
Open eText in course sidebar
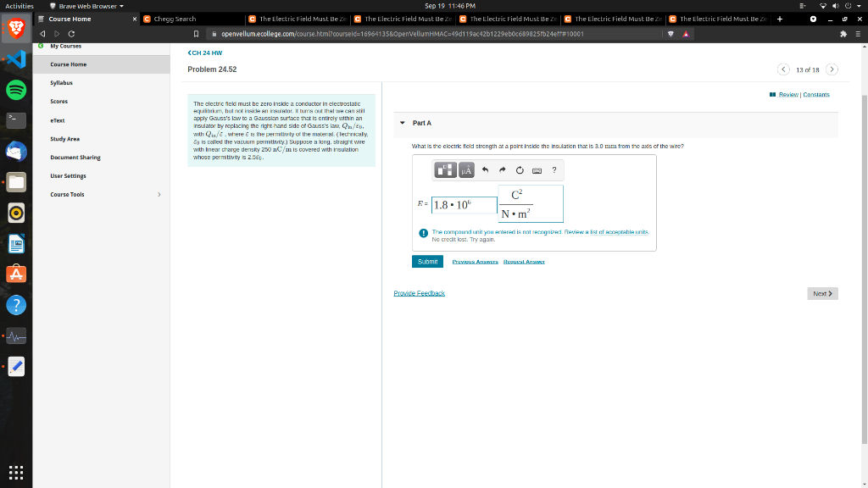coord(58,120)
